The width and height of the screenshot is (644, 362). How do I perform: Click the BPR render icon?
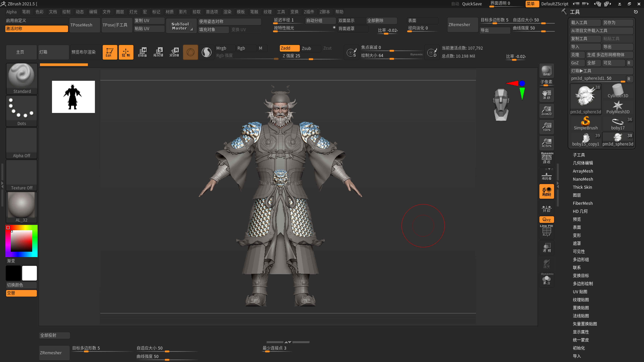(x=547, y=71)
